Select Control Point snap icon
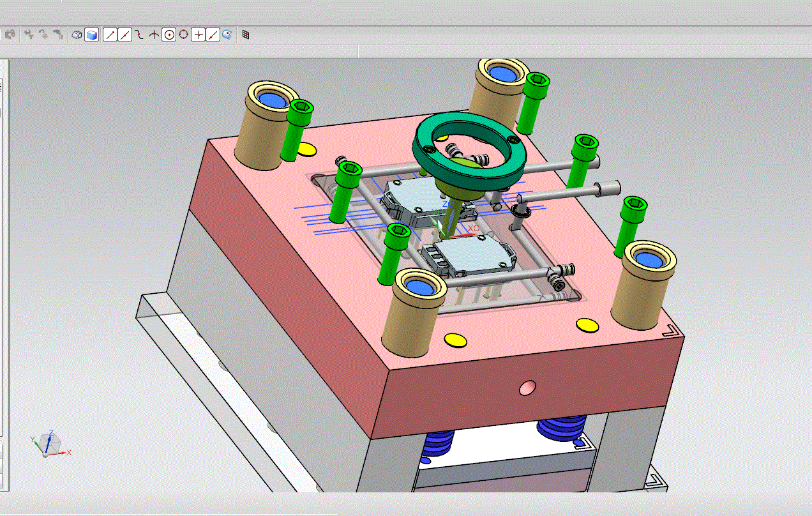This screenshot has height=516, width=812. coord(139,34)
